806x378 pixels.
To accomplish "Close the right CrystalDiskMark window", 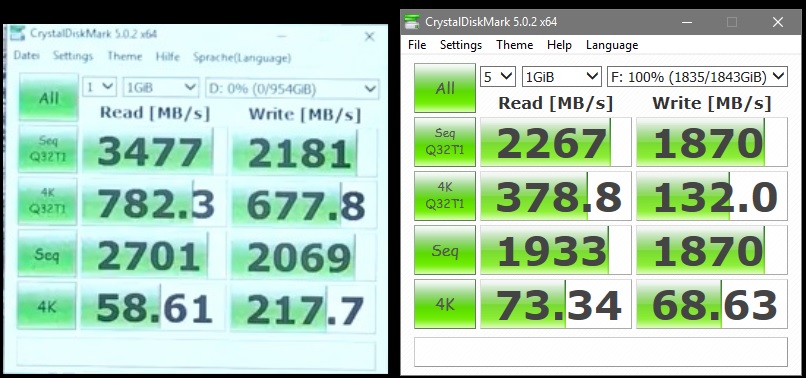I will [x=778, y=22].
